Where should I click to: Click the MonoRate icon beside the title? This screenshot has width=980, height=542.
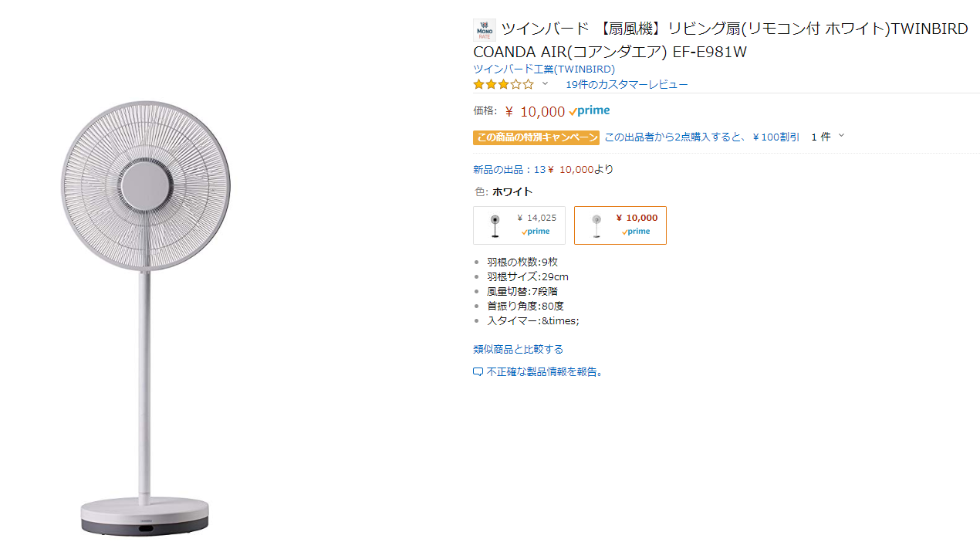point(484,30)
